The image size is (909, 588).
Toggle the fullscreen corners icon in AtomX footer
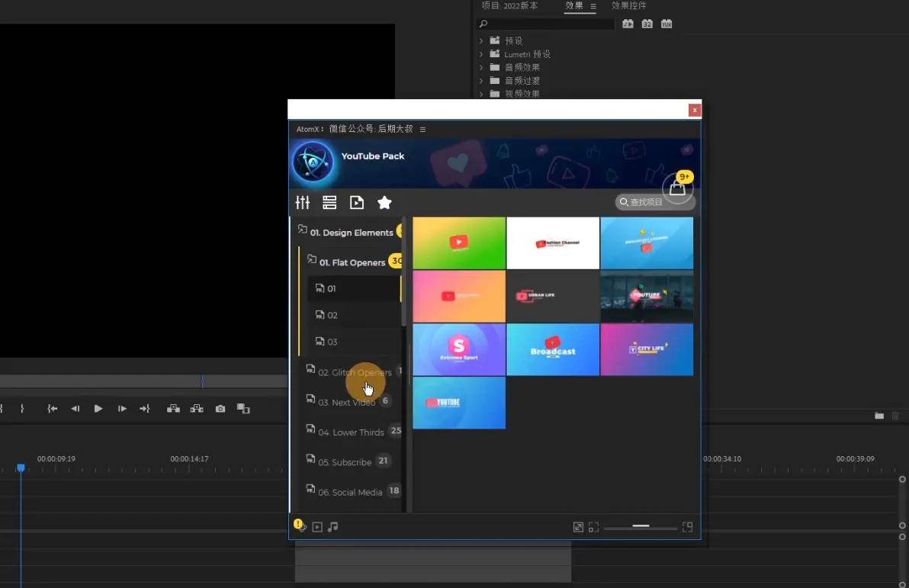[x=593, y=527]
